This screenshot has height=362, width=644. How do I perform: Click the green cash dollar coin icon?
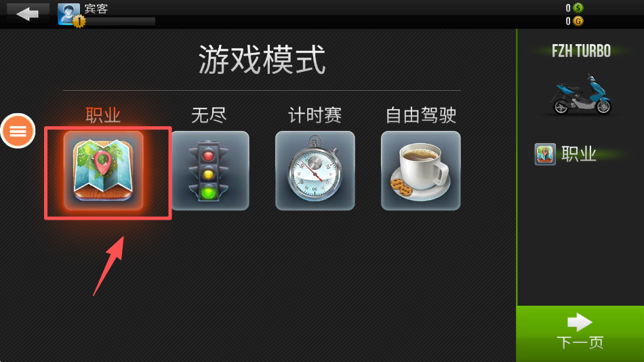click(x=578, y=8)
